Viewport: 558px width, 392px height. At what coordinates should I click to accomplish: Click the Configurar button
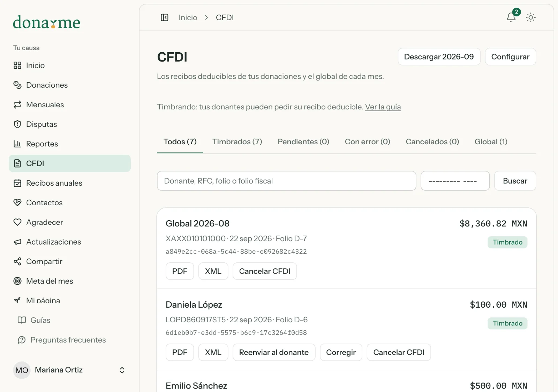coord(511,57)
